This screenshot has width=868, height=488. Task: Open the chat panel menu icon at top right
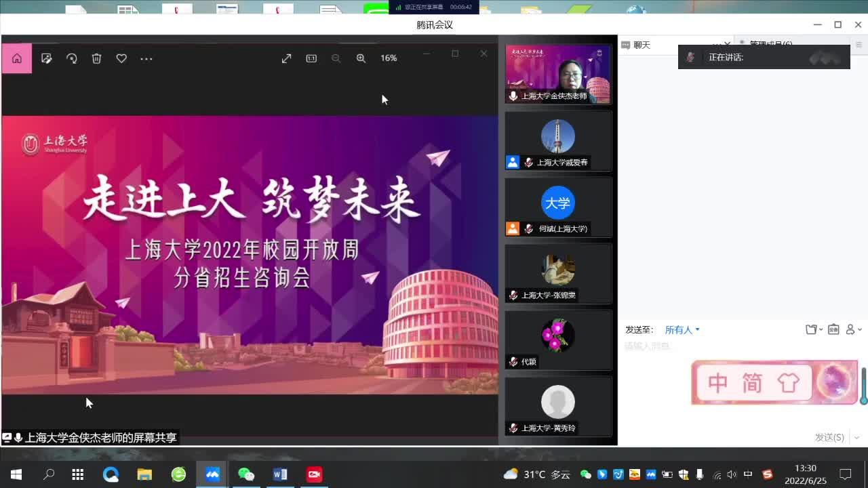click(x=859, y=45)
